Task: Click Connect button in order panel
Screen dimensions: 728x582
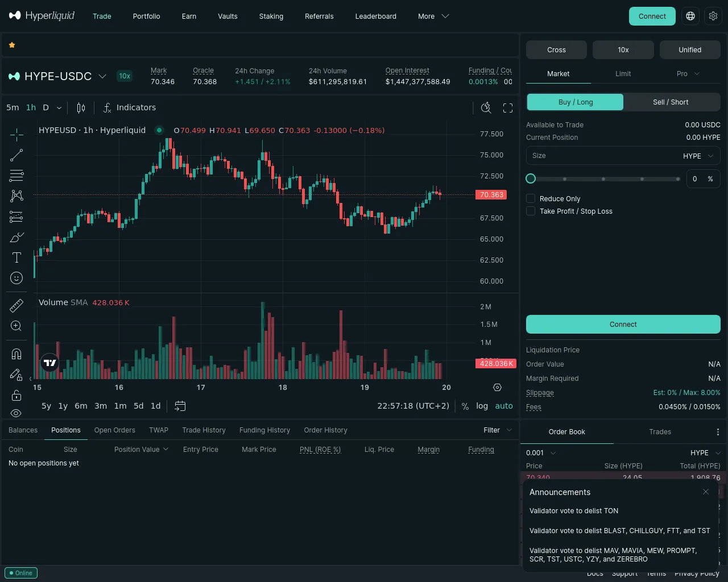Action: click(623, 325)
